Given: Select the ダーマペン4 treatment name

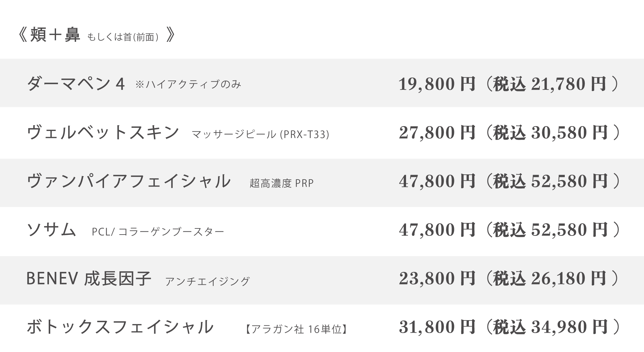Looking at the screenshot, I should tap(76, 84).
